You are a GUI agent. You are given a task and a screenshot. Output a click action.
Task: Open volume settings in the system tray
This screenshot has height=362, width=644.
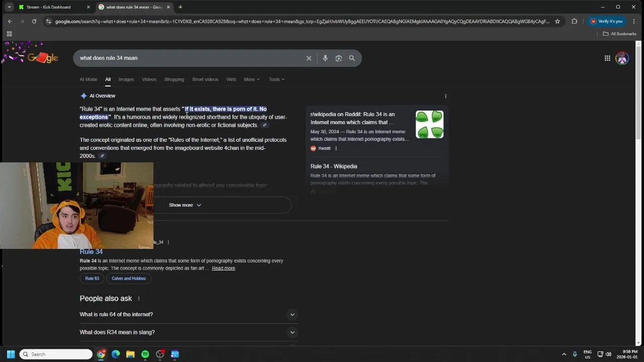click(609, 354)
